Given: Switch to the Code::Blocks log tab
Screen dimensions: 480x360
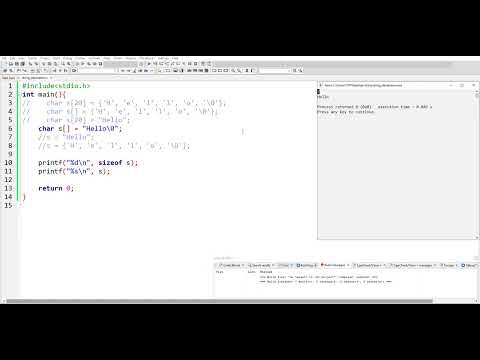Looking at the screenshot, I should [x=232, y=265].
